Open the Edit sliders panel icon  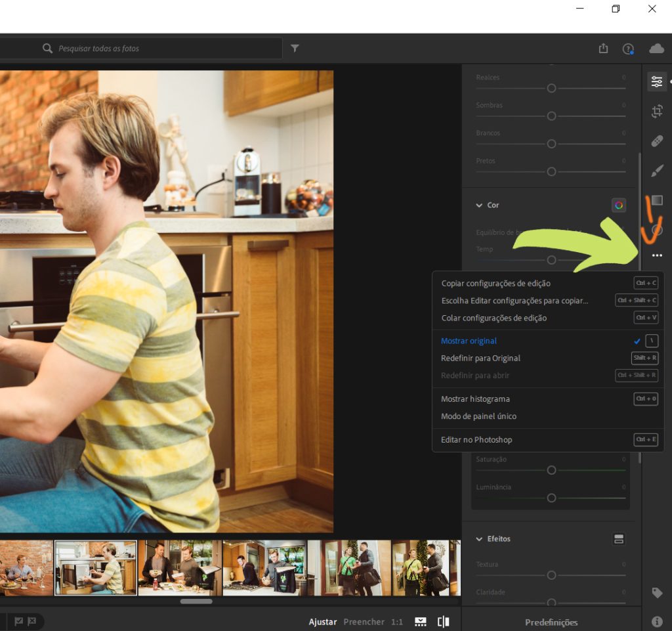(656, 82)
